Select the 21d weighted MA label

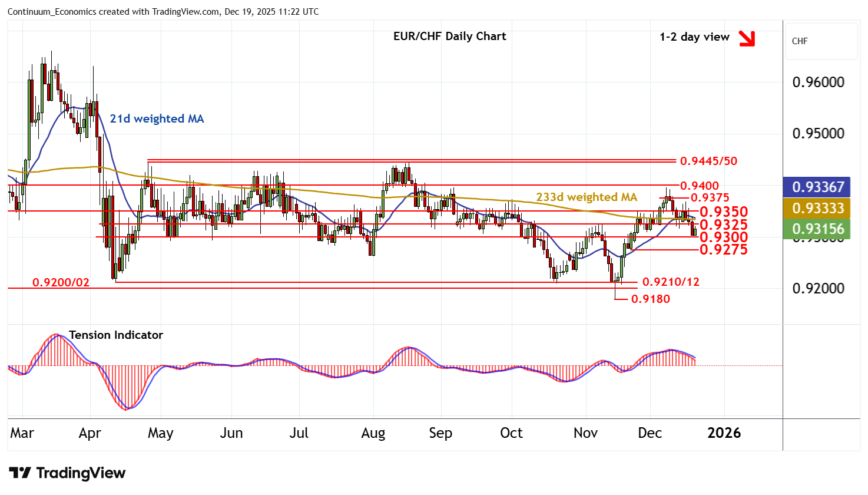(x=157, y=118)
